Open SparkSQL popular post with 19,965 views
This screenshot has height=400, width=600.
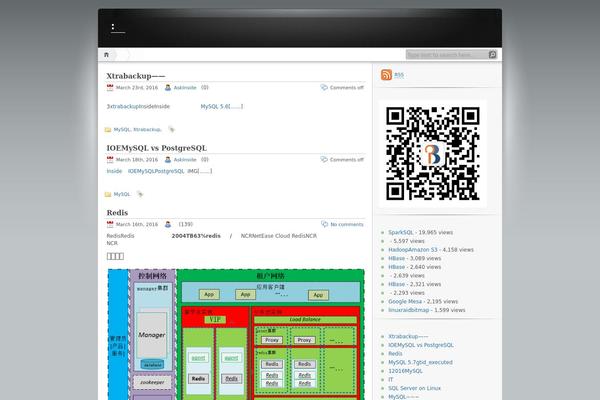click(x=401, y=232)
